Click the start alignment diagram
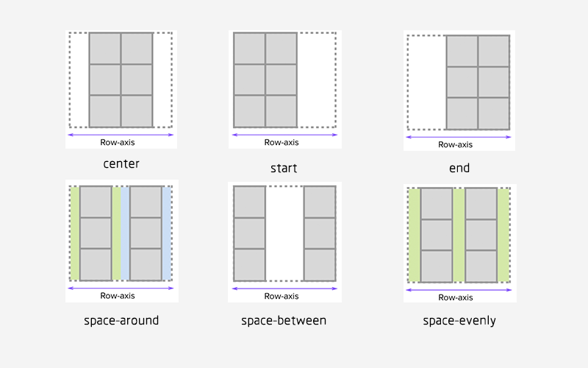Image resolution: width=588 pixels, height=368 pixels. pyautogui.click(x=285, y=89)
